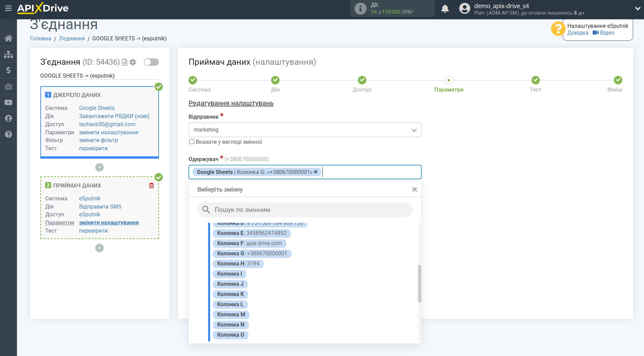Toggle the connection enable switch

pos(151,62)
